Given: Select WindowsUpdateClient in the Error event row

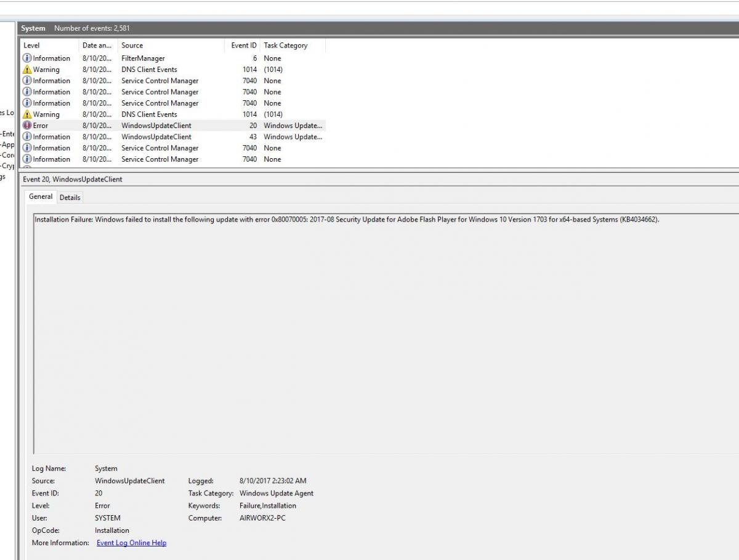Looking at the screenshot, I should 156,126.
